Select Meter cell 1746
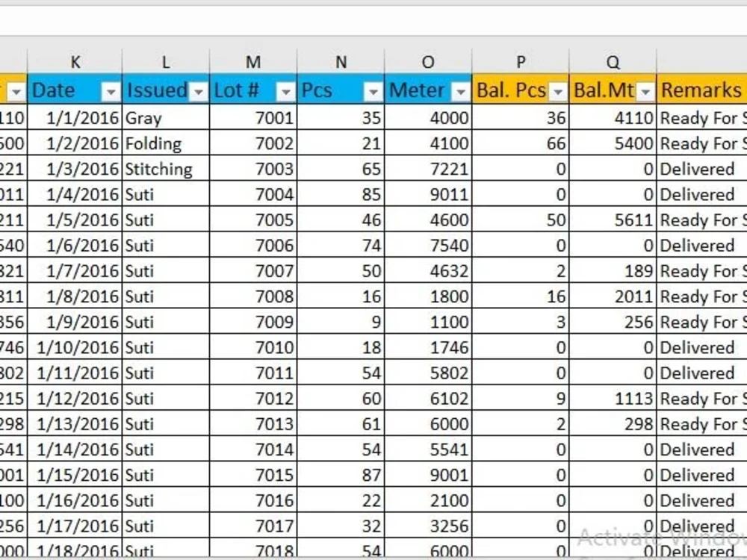This screenshot has height=560, width=747. [428, 347]
